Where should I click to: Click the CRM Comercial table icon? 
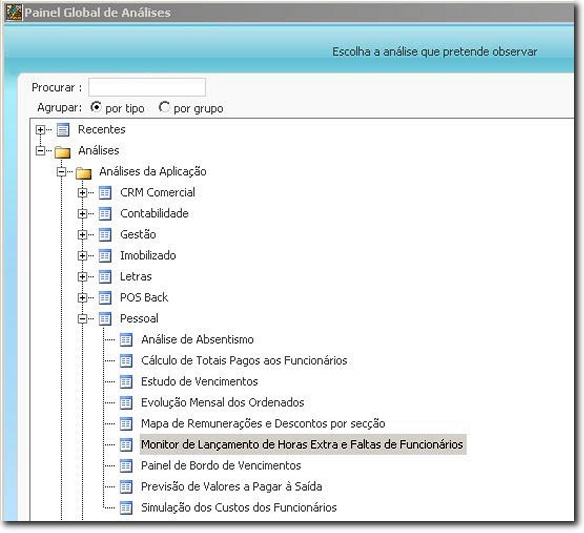tap(105, 193)
